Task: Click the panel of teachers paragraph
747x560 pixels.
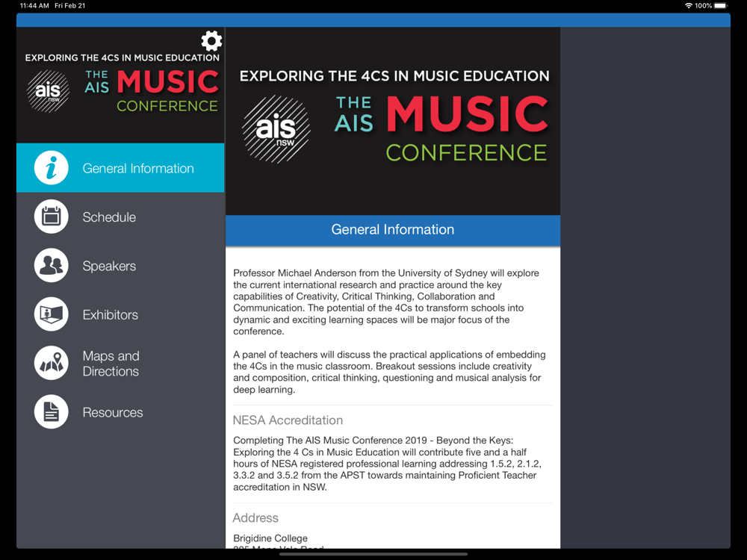Action: click(x=389, y=372)
